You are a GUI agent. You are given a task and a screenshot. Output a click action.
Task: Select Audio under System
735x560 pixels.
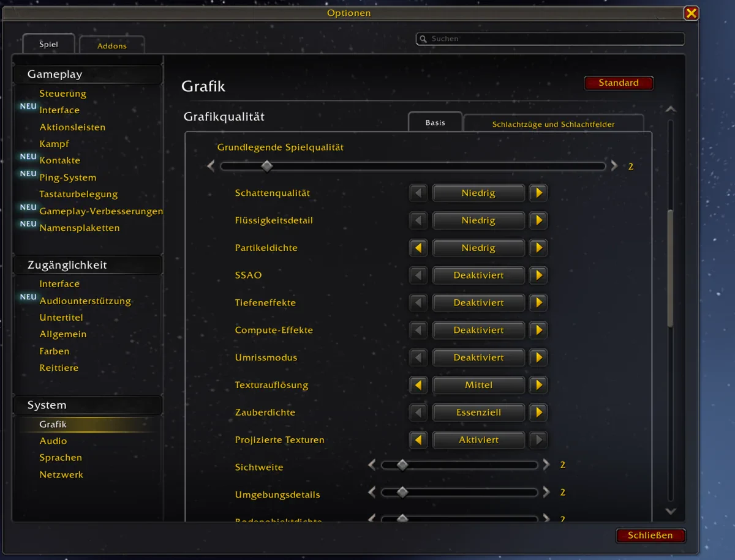pos(53,441)
